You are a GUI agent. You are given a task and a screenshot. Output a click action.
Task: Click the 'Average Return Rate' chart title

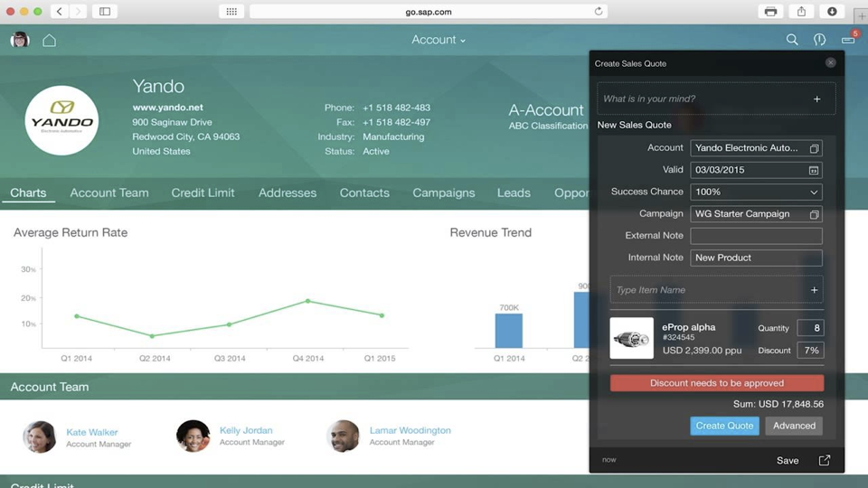(71, 232)
